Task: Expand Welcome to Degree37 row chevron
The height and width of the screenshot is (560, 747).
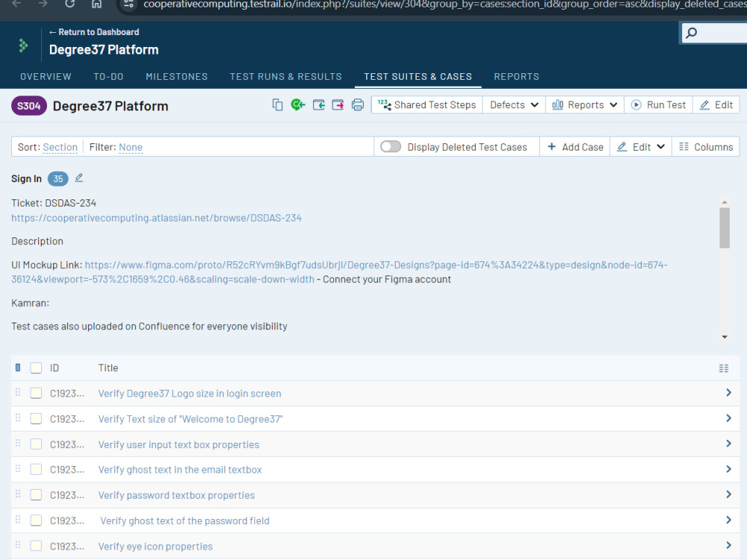Action: point(728,418)
